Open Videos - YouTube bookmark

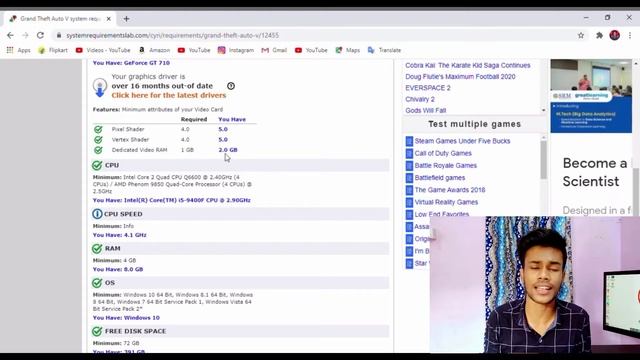click(103, 50)
